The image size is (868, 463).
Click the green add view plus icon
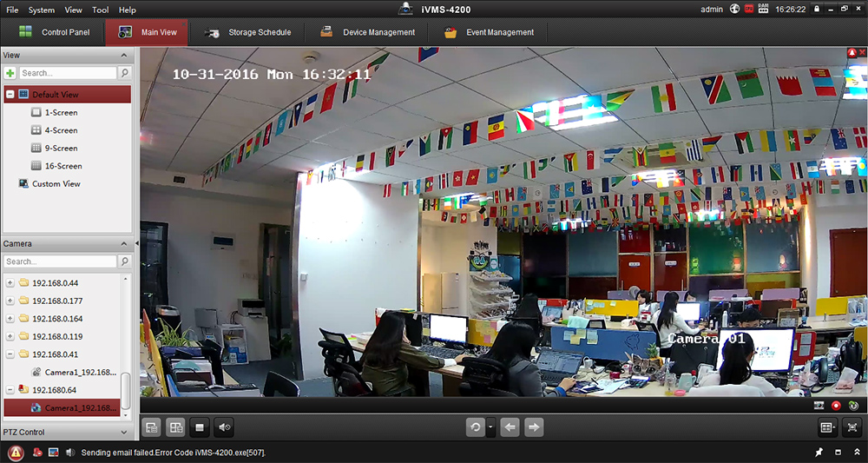pyautogui.click(x=10, y=74)
